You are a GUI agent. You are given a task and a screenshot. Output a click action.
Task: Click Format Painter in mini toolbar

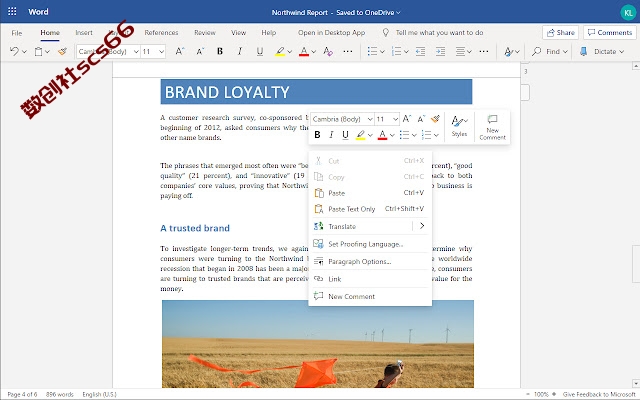click(x=435, y=119)
